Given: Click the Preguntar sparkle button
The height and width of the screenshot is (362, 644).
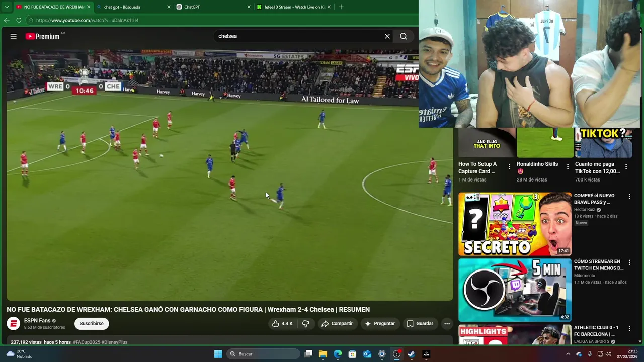Looking at the screenshot, I should pyautogui.click(x=379, y=324).
